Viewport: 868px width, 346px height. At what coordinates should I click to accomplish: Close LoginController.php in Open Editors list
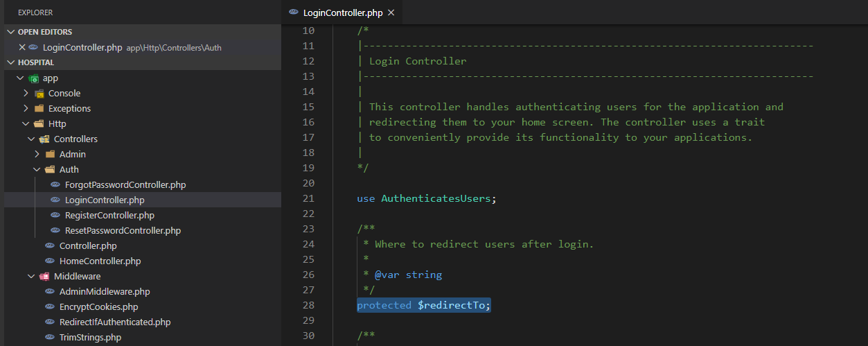click(x=22, y=48)
